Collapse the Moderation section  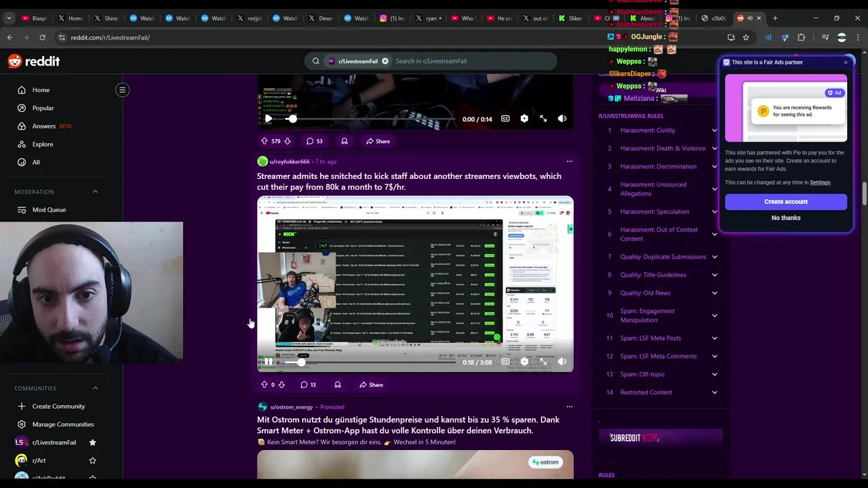(95, 192)
